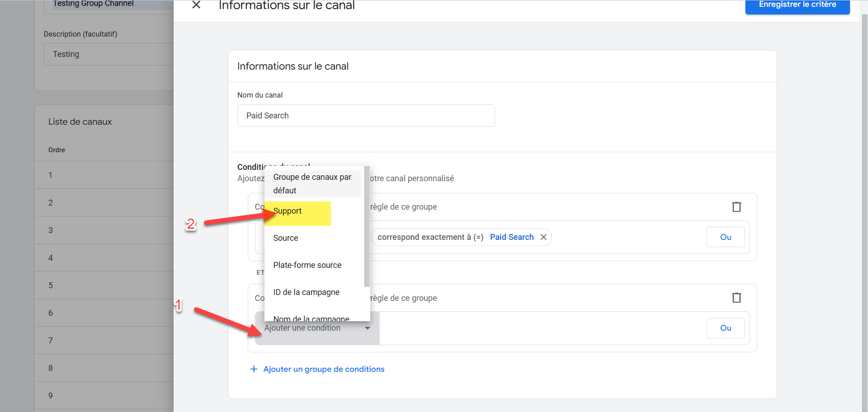This screenshot has height=412, width=868.
Task: Edit the Nom du canal field
Action: (x=366, y=116)
